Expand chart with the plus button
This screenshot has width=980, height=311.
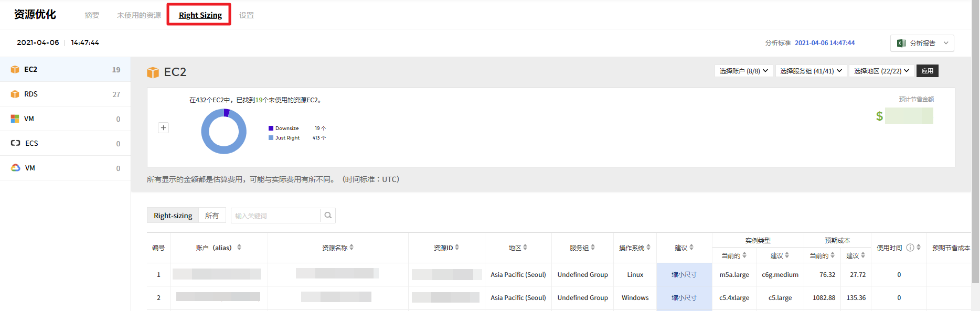[164, 127]
